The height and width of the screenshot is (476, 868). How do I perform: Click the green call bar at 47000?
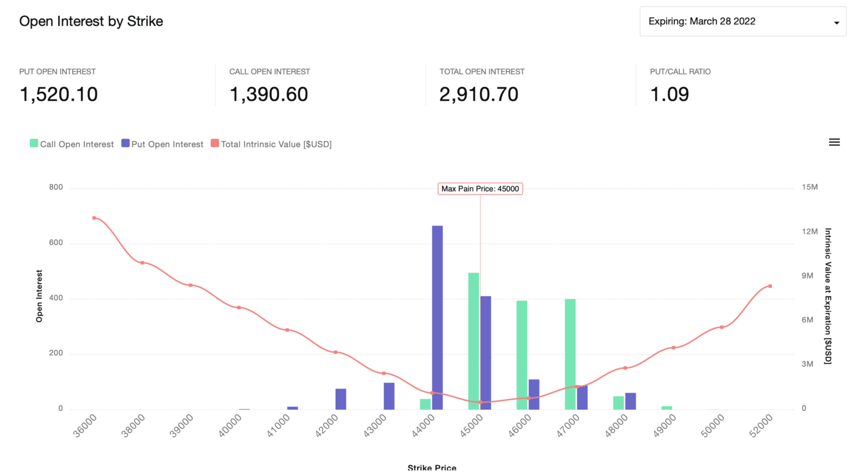570,354
